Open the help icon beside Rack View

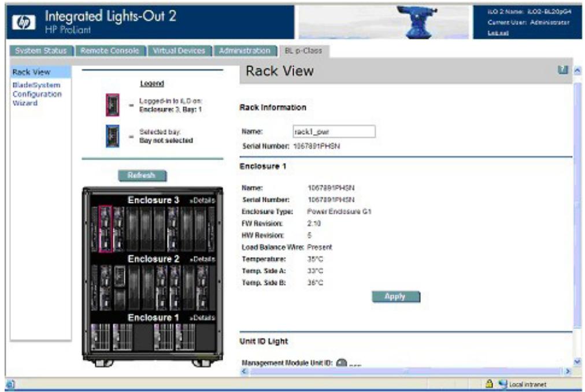(x=562, y=70)
